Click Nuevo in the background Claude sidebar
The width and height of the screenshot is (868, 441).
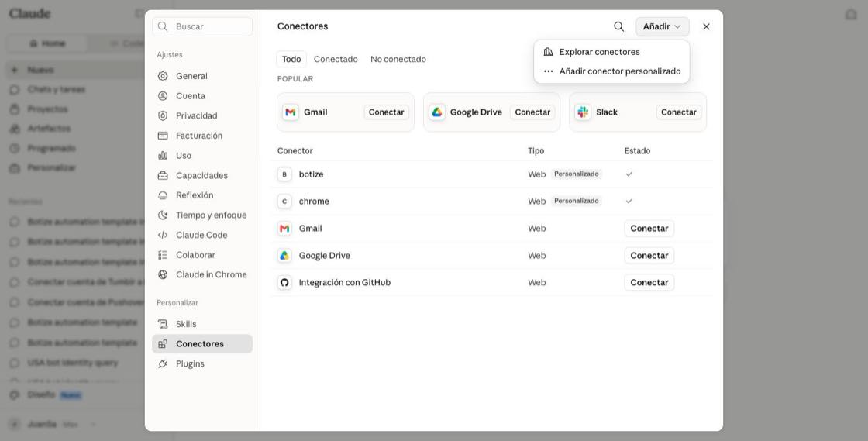(41, 71)
